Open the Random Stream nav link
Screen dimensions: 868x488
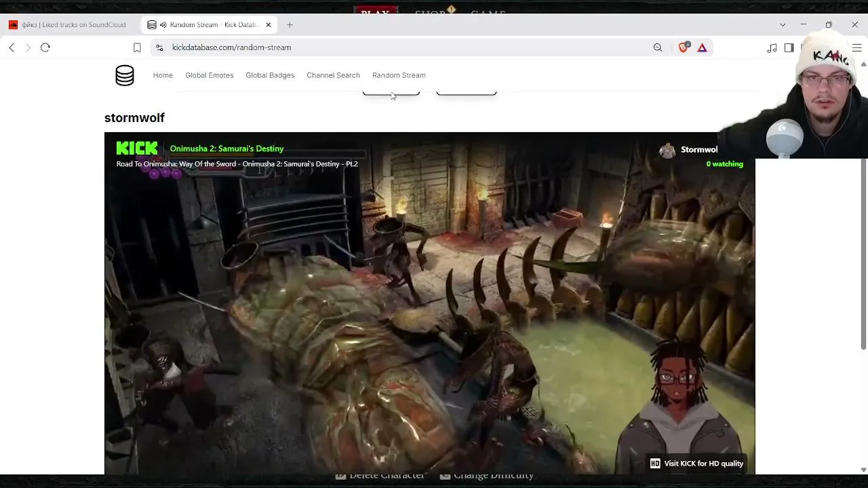point(399,75)
